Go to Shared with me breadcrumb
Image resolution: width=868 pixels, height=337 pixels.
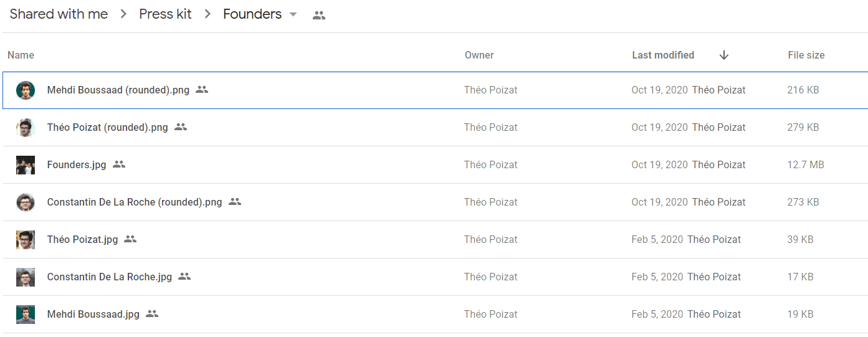59,14
